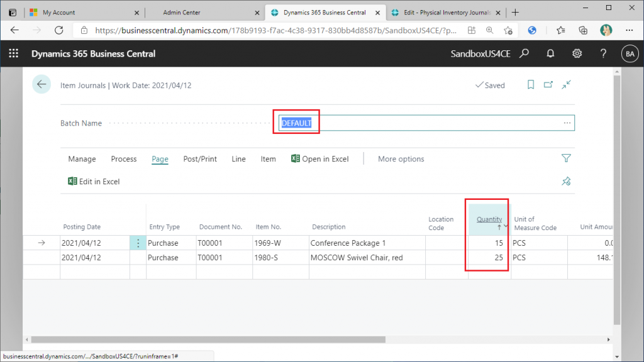Select the MOSCOW Swivel Chair, red description cell
Viewport: 644px width, 362px height.
click(x=367, y=258)
